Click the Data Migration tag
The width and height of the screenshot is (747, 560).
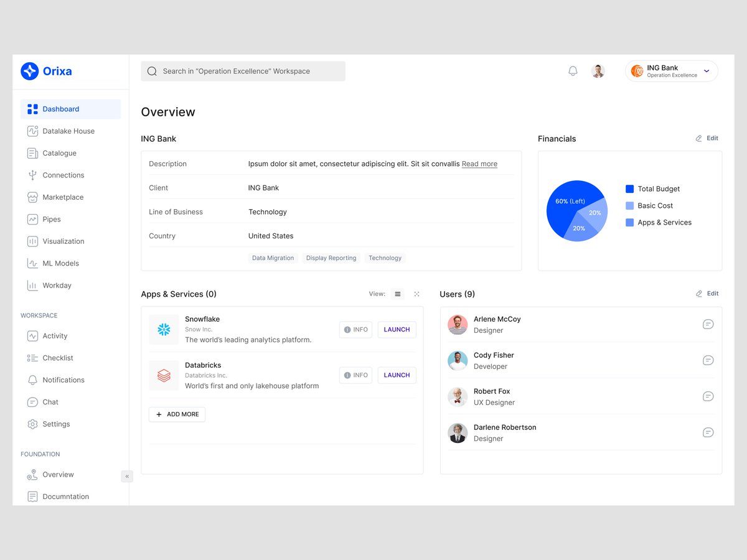coord(273,258)
